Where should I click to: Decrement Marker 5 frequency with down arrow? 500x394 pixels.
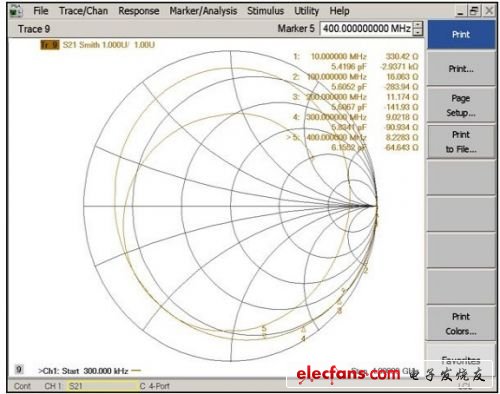point(418,32)
